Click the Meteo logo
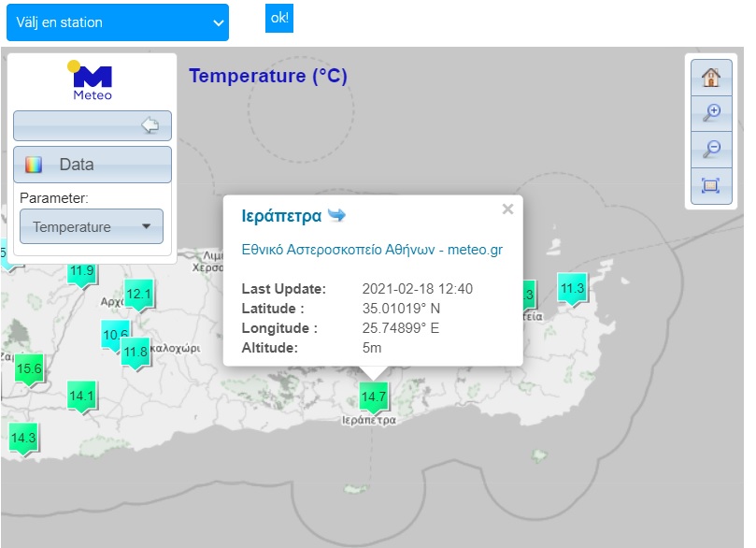Screen dimensions: 756x548 click(x=93, y=80)
